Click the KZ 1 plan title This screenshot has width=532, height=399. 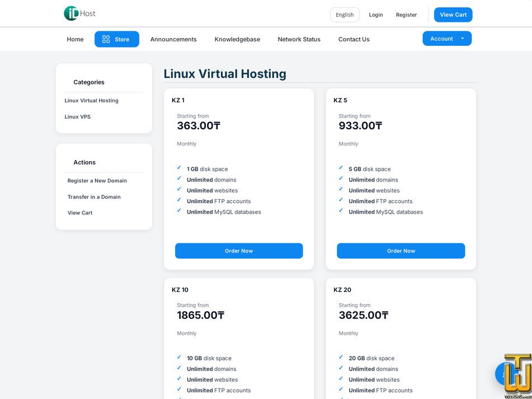coord(178,100)
